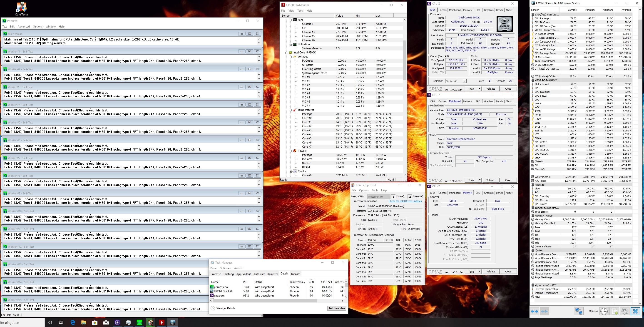Switch to CPU-Z via purple taskbar icon

[117, 322]
